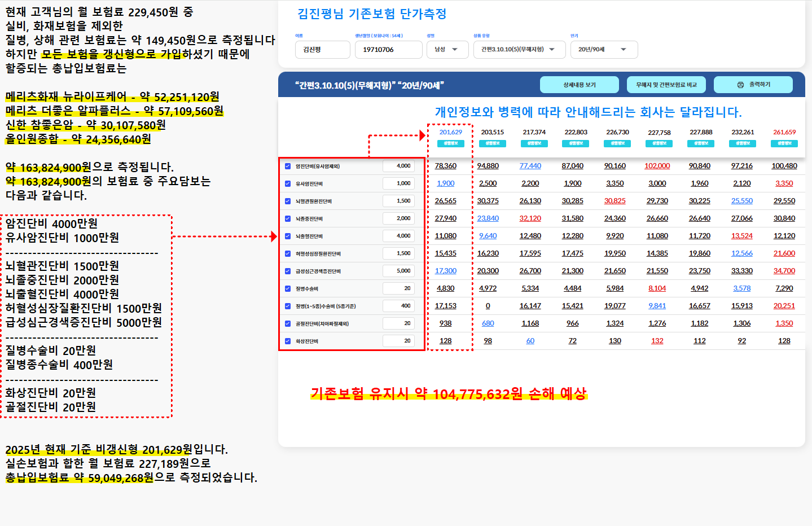Viewport: 812px width, 526px height.
Task: Open the 만기 dropdown showing 20년/90세
Action: [604, 50]
